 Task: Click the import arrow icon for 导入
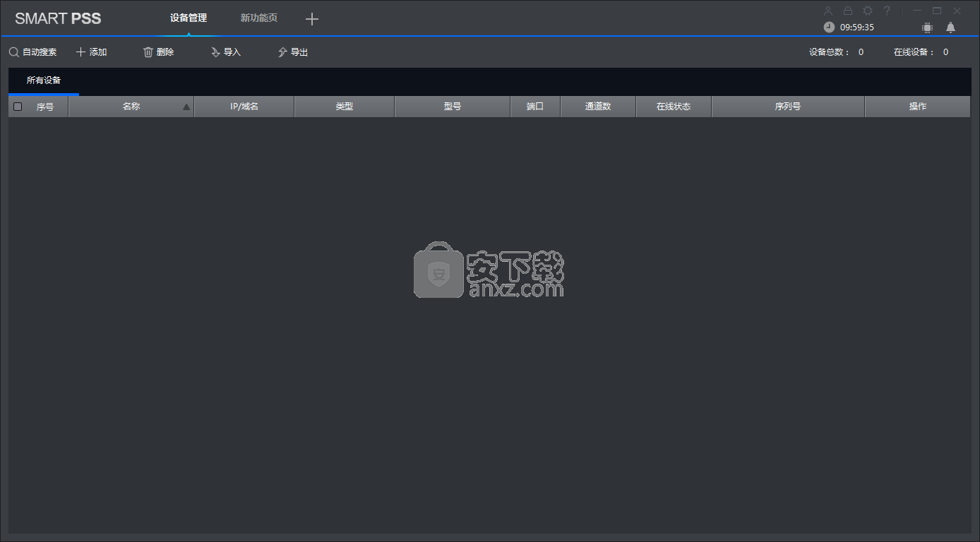(x=215, y=52)
